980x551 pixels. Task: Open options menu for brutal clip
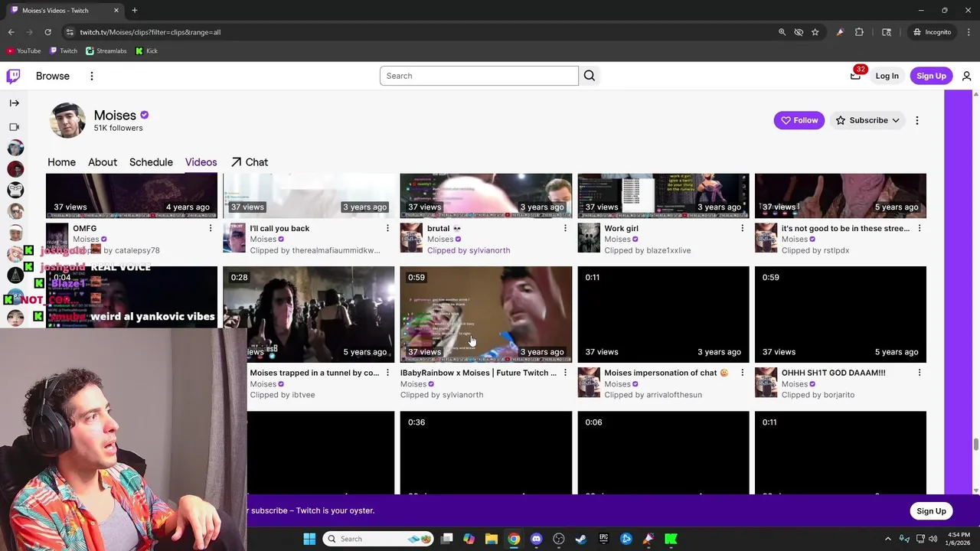[x=565, y=228]
